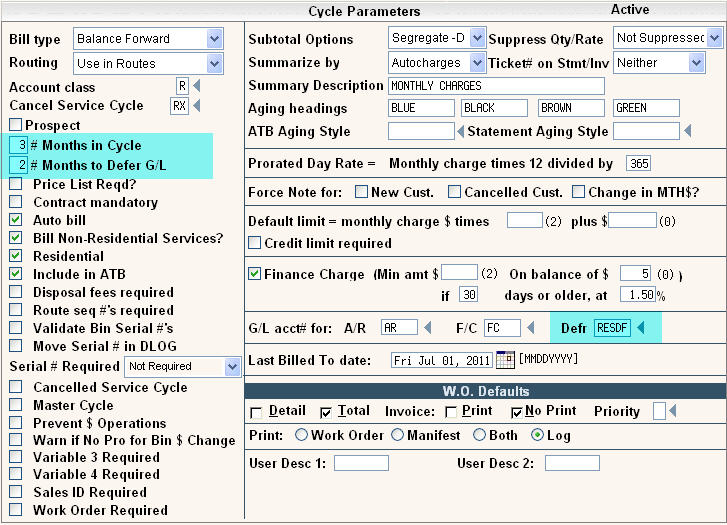Viewport: 727px width, 525px height.
Task: Click User Desc 1 field
Action: point(361,463)
